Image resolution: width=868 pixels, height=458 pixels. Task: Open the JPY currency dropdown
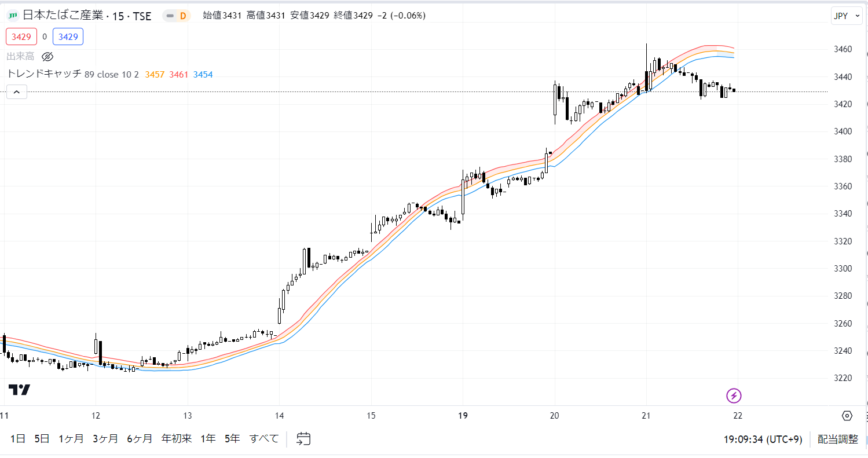[847, 16]
